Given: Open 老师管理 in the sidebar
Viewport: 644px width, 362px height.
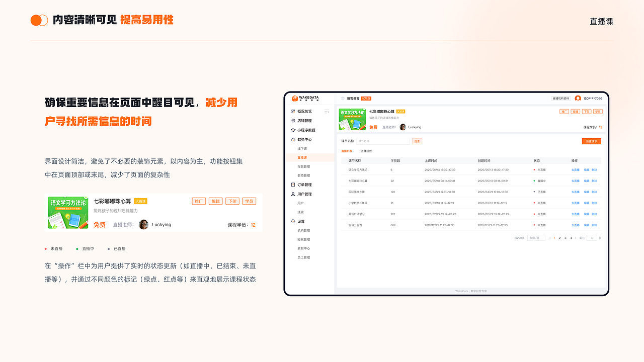Looking at the screenshot, I should 303,175.
